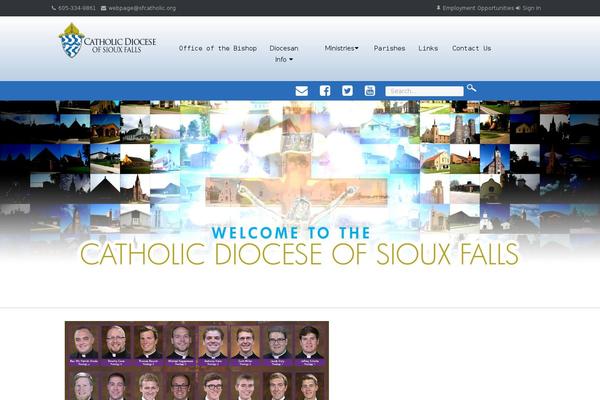Open the seminarians photo poster
Screen dimensions: 600x400
197,361
